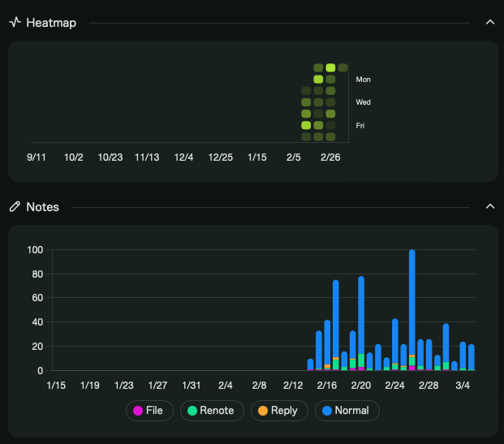Toggle the File legend series
The width and height of the screenshot is (504, 444).
[149, 411]
